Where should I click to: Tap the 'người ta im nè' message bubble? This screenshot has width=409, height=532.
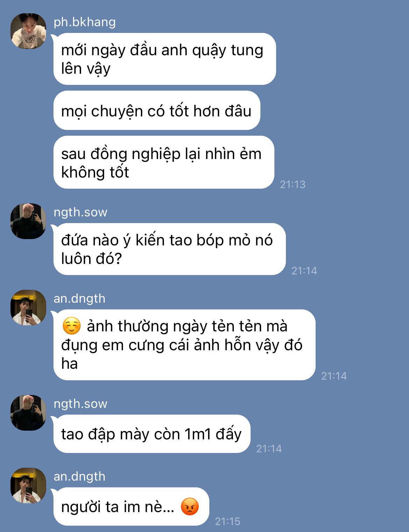click(131, 506)
